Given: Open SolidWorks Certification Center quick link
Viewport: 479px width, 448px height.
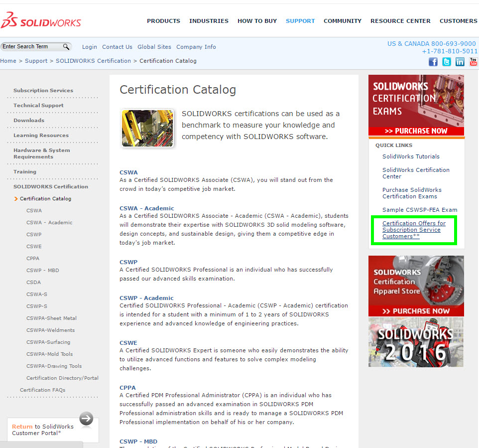Looking at the screenshot, I should [416, 173].
